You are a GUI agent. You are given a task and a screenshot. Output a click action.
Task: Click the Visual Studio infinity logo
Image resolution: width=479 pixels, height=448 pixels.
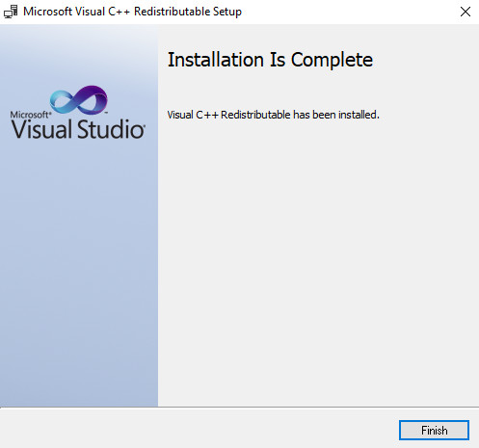click(x=79, y=99)
